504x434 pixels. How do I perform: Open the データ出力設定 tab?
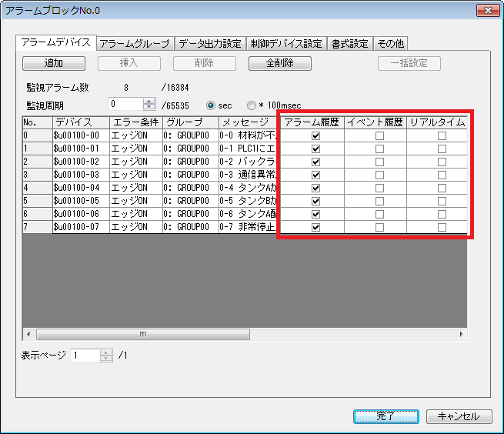click(x=210, y=43)
